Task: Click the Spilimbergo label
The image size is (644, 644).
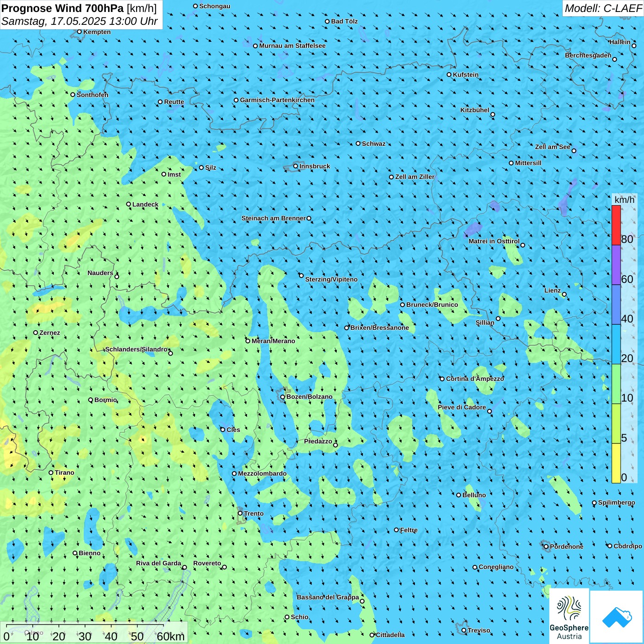Action: pyautogui.click(x=616, y=502)
